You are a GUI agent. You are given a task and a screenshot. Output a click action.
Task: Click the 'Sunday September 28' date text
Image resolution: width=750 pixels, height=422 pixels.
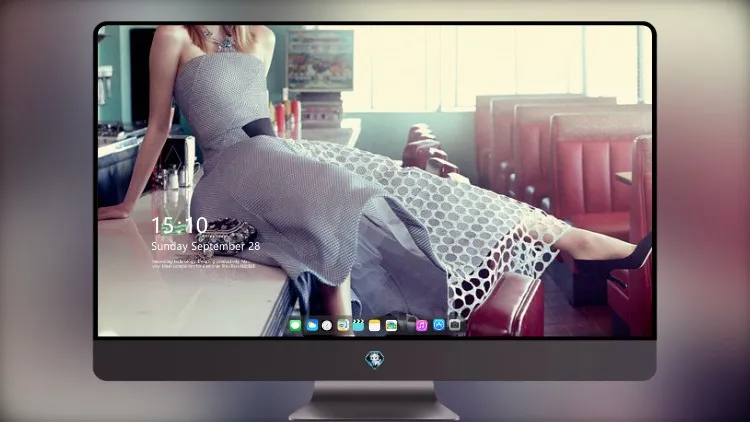[206, 246]
